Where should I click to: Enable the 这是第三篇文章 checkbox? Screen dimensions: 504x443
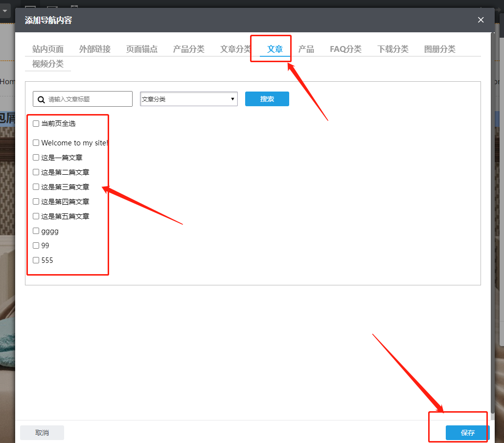pos(36,187)
